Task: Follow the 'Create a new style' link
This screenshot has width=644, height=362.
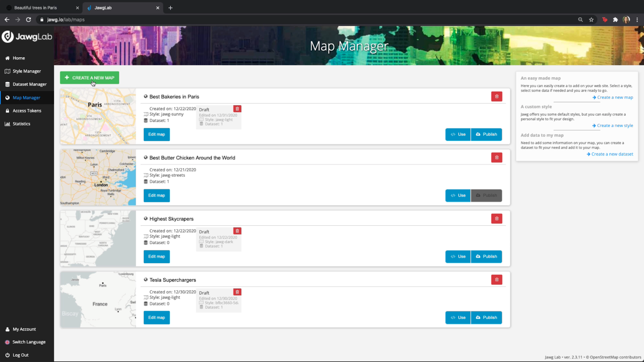Action: point(613,125)
